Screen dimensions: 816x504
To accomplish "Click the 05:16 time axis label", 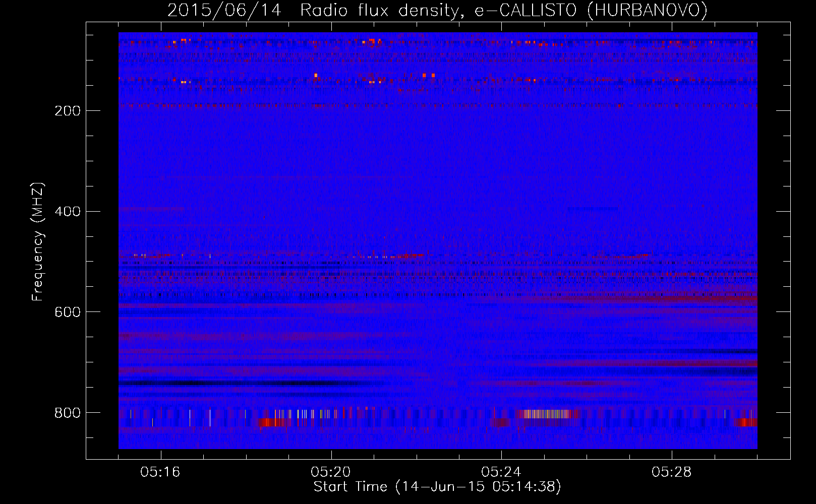I will coord(160,472).
